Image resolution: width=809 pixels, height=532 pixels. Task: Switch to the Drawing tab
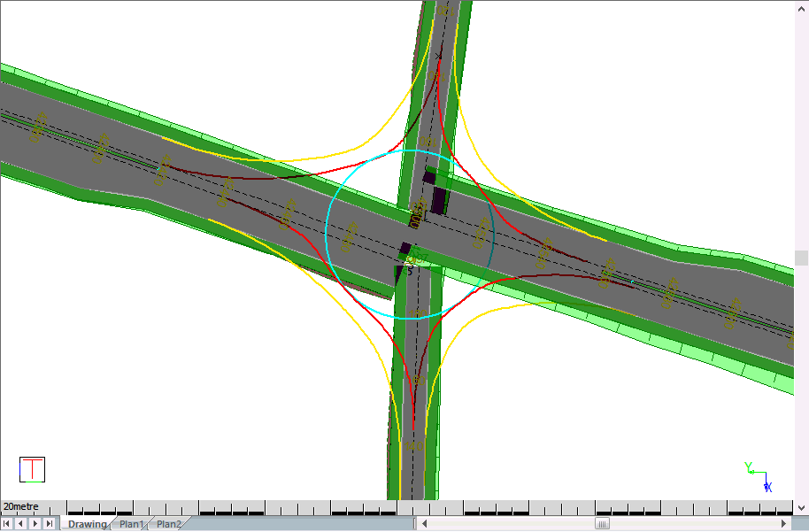(x=87, y=524)
